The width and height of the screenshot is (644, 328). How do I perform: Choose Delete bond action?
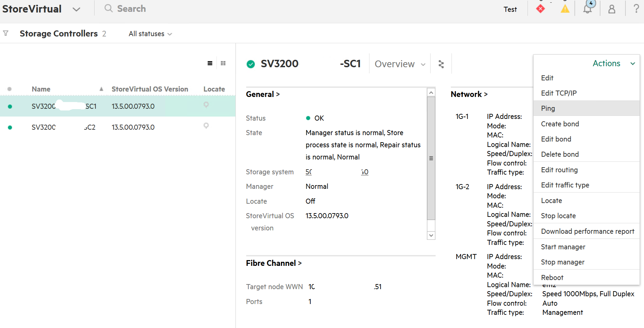point(587,154)
